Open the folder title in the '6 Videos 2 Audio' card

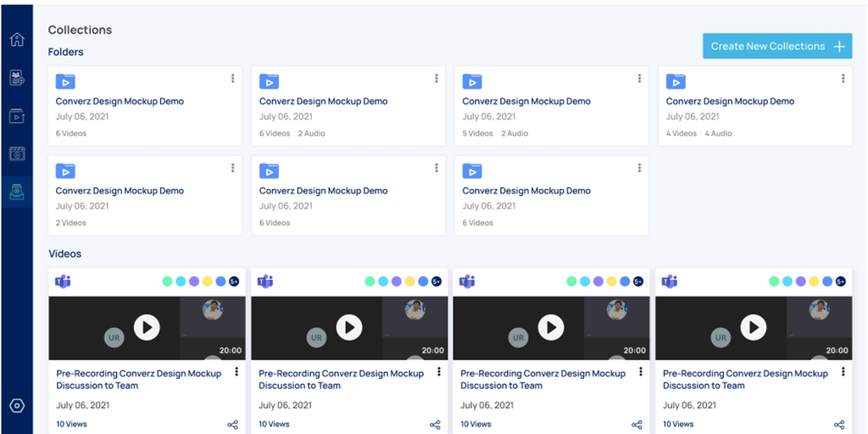pyautogui.click(x=323, y=102)
